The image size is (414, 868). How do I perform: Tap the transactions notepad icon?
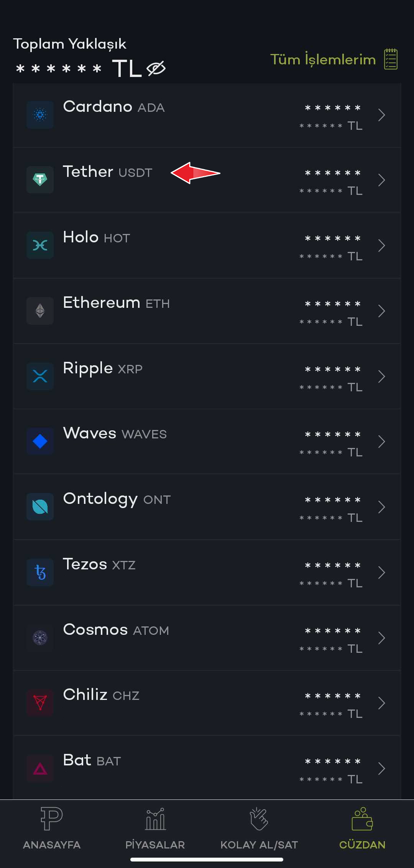point(391,59)
